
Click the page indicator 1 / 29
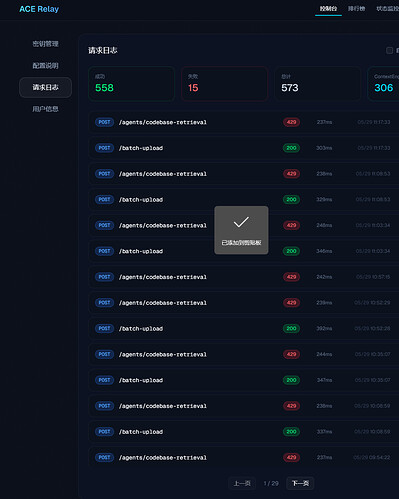pyautogui.click(x=271, y=483)
